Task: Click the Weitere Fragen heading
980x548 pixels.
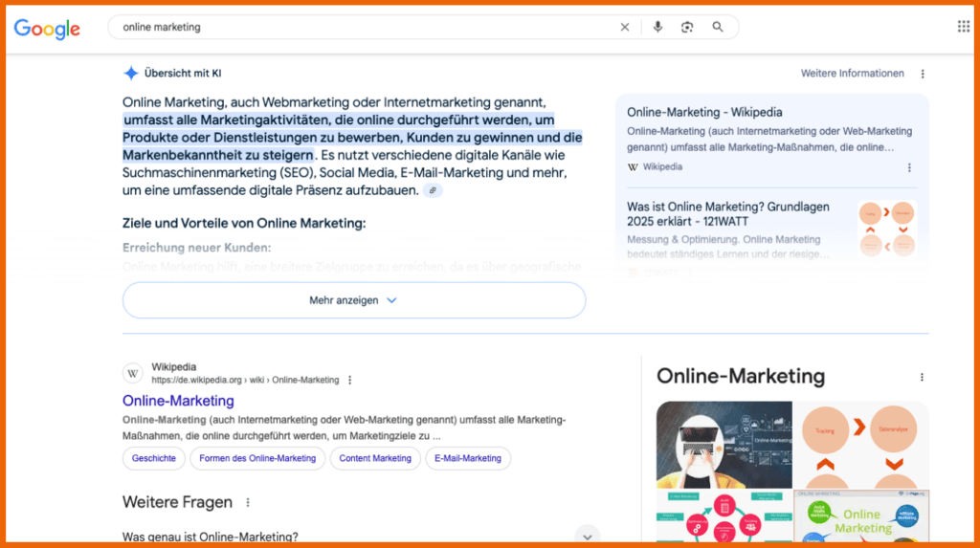Action: coord(177,502)
